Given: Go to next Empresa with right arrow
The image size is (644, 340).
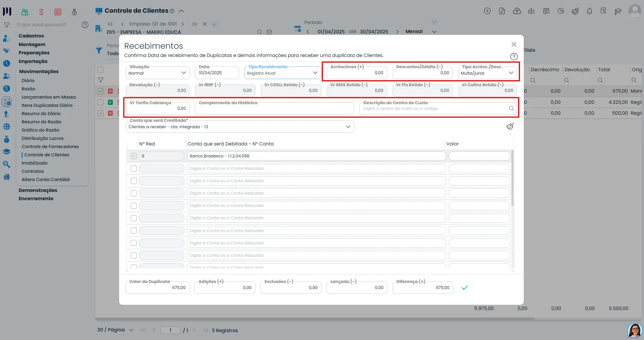Looking at the screenshot, I should [x=182, y=24].
